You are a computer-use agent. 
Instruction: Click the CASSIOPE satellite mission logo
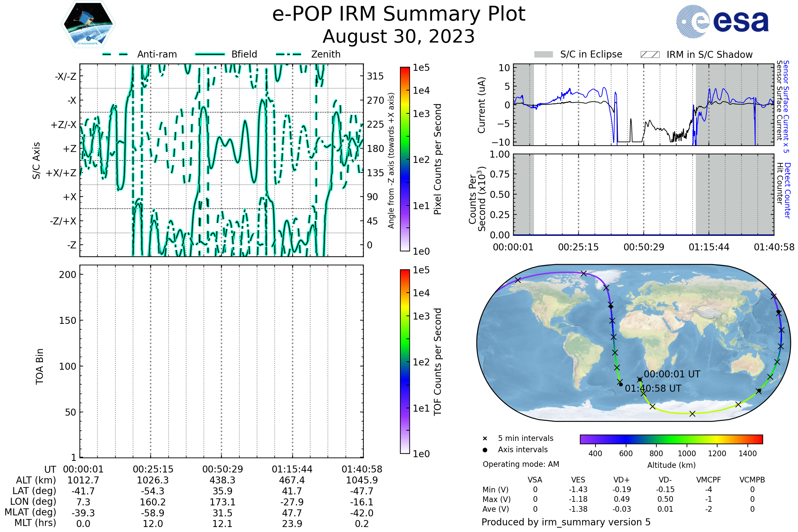(88, 24)
